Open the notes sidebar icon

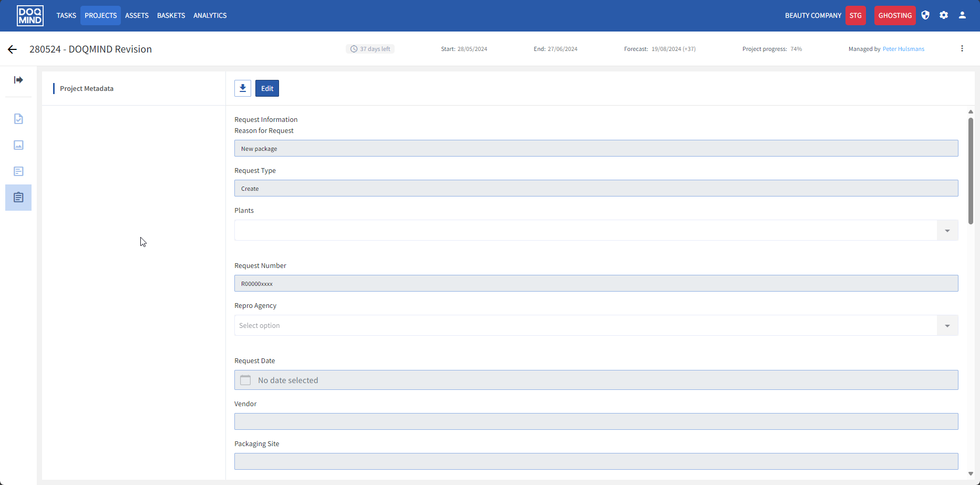tap(18, 171)
